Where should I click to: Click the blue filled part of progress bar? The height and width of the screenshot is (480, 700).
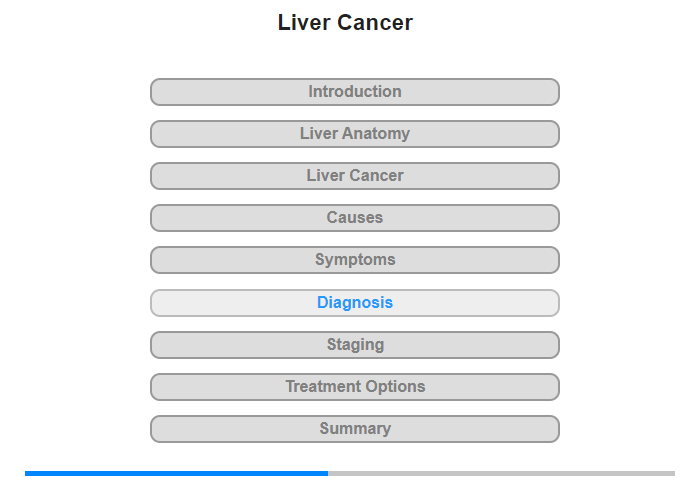point(176,473)
